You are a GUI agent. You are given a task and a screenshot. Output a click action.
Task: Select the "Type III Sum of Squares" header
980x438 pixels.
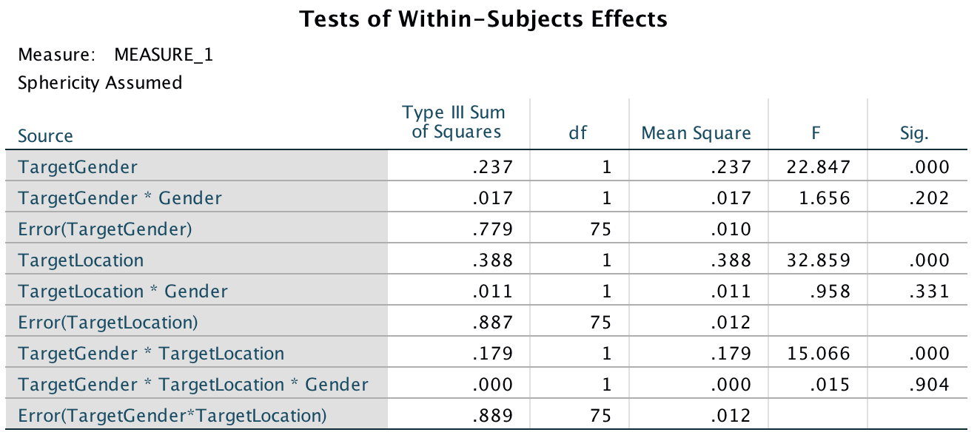[454, 123]
